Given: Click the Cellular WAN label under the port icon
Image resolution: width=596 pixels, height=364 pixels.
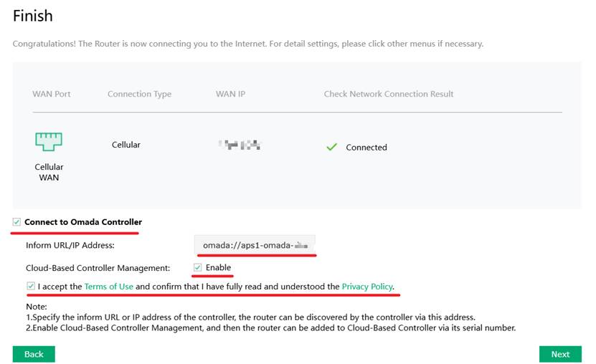Looking at the screenshot, I should 49,172.
